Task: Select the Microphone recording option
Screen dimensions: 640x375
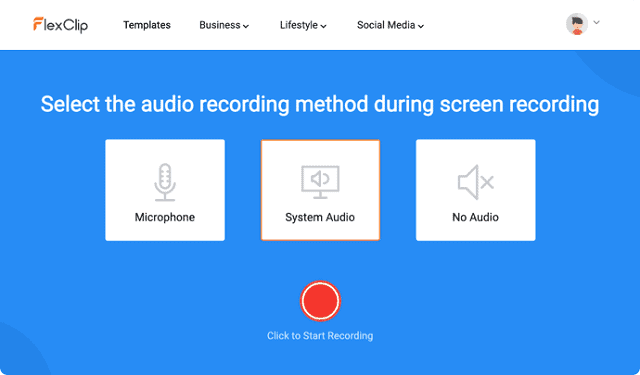Action: coord(165,190)
